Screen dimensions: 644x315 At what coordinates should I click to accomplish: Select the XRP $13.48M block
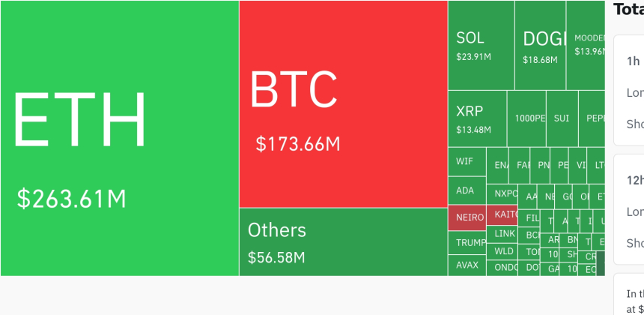477,118
